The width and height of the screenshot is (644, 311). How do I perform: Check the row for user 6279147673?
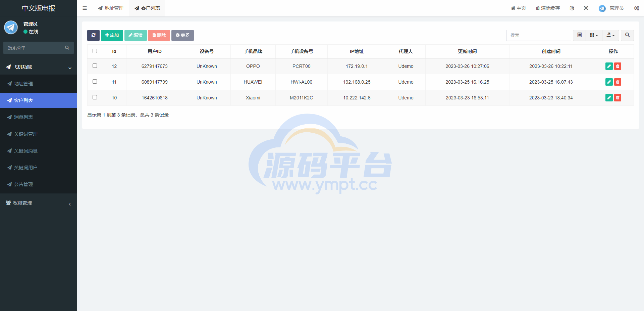pyautogui.click(x=95, y=66)
